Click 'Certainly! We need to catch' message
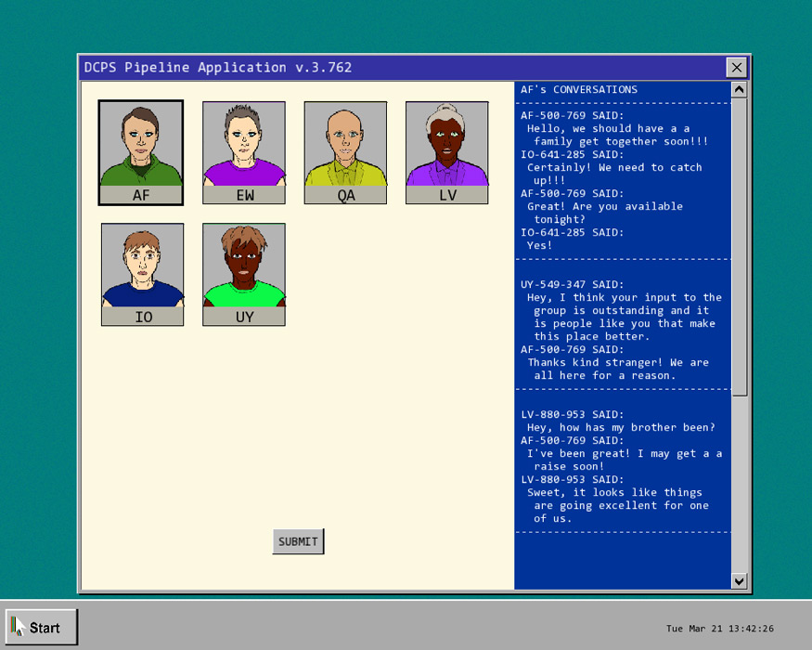 tap(614, 175)
